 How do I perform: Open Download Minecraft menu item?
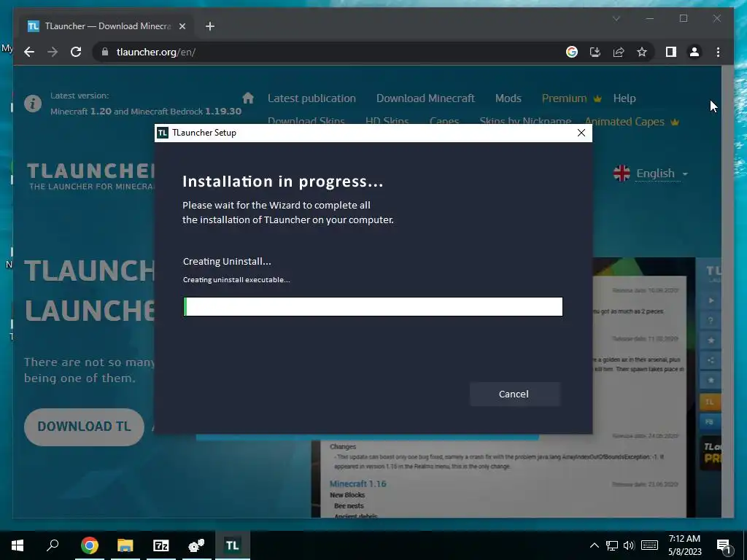pyautogui.click(x=425, y=98)
